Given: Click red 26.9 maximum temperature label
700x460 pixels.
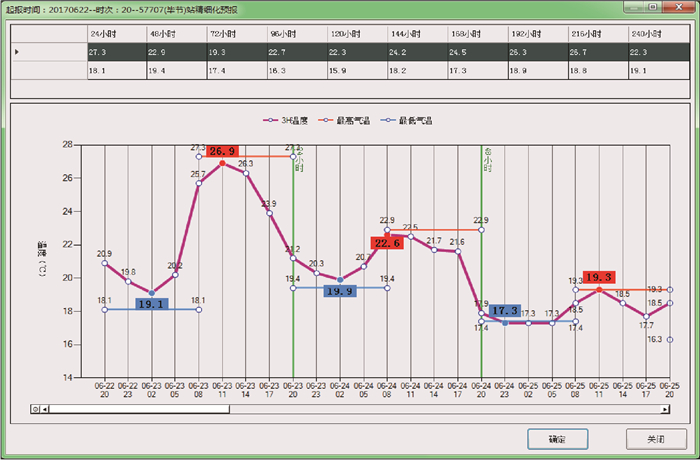Looking at the screenshot, I should pyautogui.click(x=223, y=151).
